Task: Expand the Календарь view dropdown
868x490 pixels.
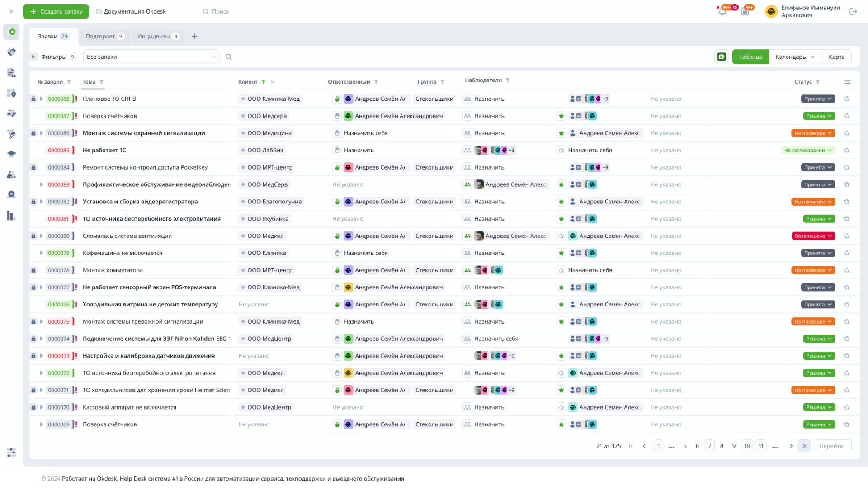Action: pos(812,57)
